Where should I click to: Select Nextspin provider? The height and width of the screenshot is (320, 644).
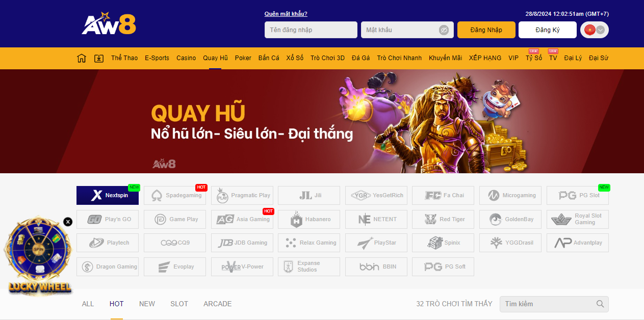[x=108, y=195]
